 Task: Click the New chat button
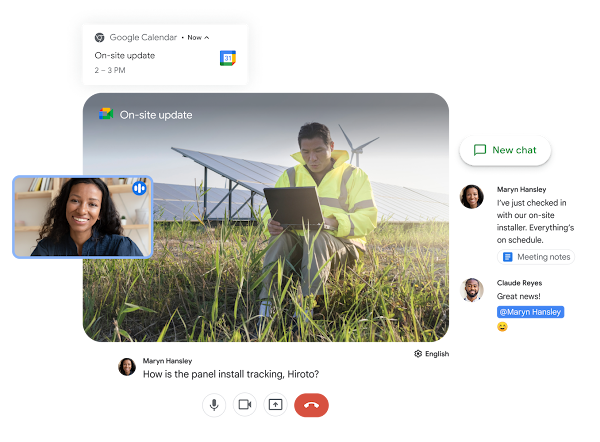tap(505, 150)
